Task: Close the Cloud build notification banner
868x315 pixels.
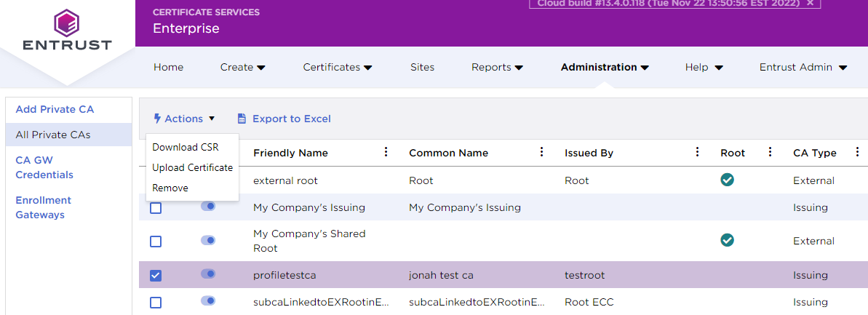Action: pyautogui.click(x=810, y=4)
